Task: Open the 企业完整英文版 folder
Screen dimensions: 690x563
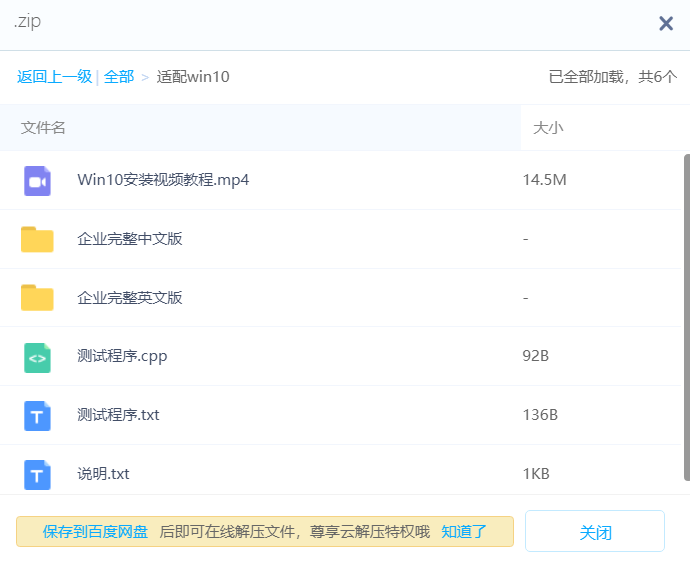Action: click(130, 298)
